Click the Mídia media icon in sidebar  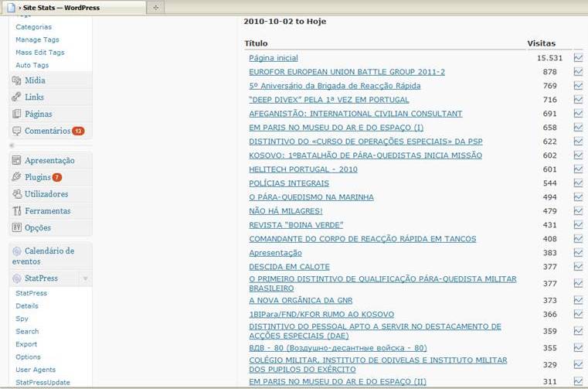pos(16,80)
